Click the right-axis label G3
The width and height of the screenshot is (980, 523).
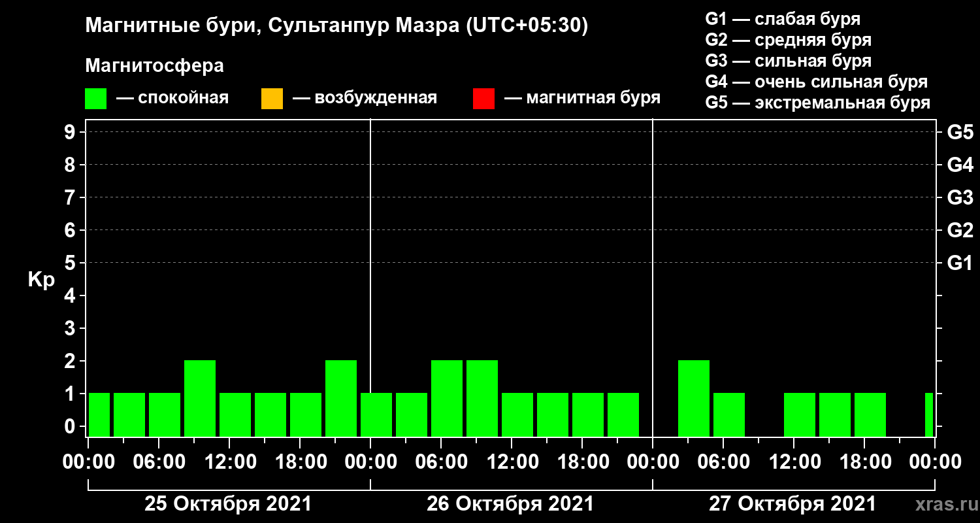(960, 197)
